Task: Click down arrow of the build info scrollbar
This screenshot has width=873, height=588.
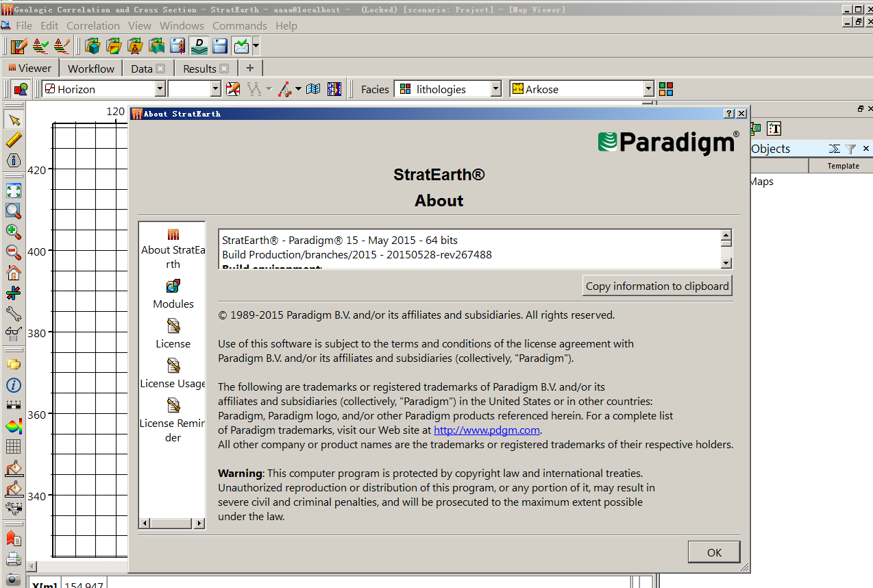Action: [726, 263]
